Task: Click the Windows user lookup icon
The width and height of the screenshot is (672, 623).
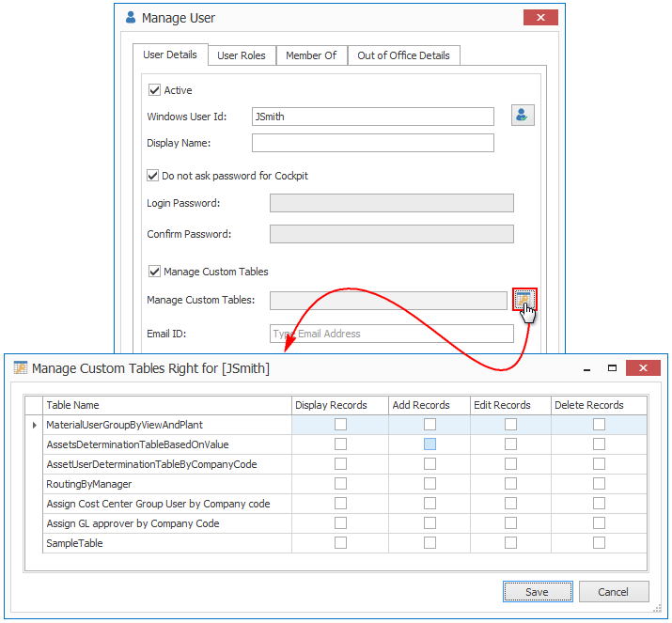Action: tap(523, 116)
